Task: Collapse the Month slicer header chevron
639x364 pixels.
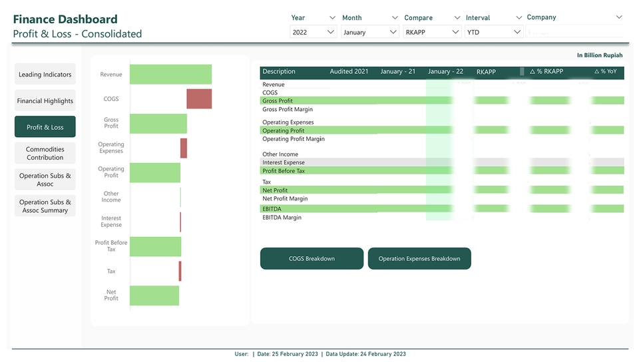Action: coord(394,18)
